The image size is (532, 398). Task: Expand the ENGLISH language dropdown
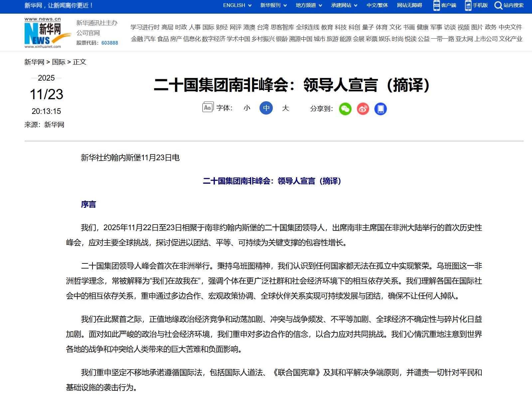pos(237,5)
